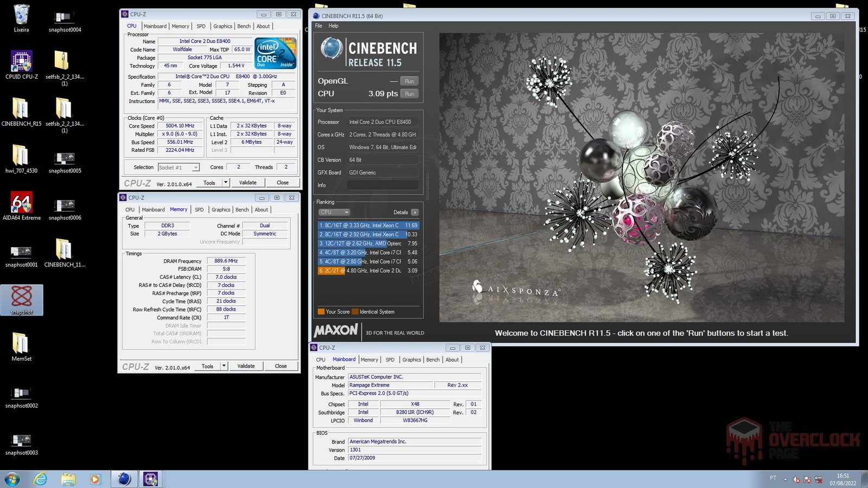Switch to the SPD tab in CPU-Z
868x488 pixels.
point(201,26)
